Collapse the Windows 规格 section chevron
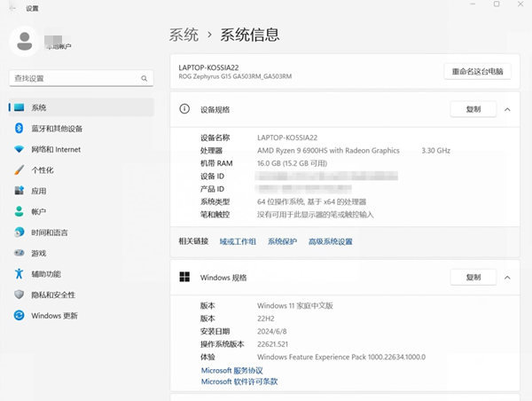This screenshot has height=401, width=532. 507,278
